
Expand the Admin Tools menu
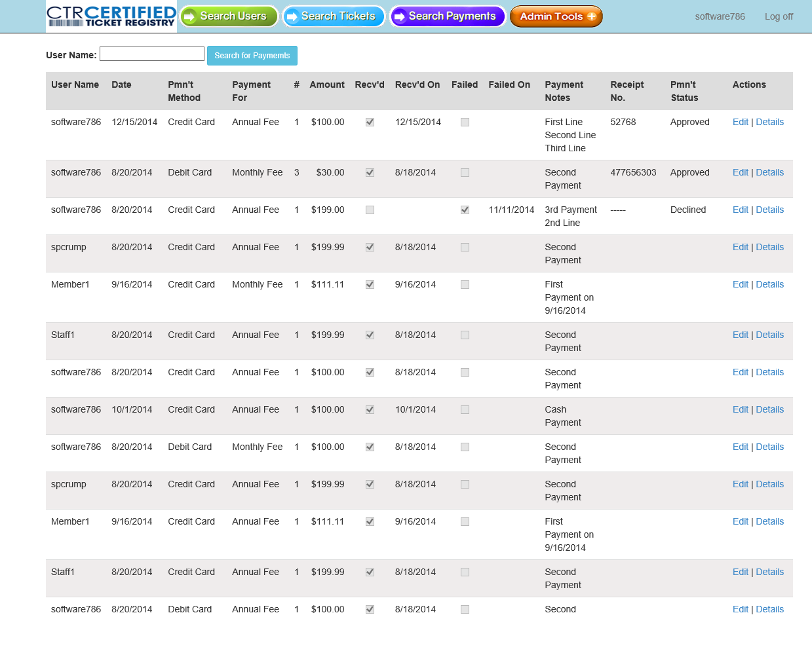point(556,16)
